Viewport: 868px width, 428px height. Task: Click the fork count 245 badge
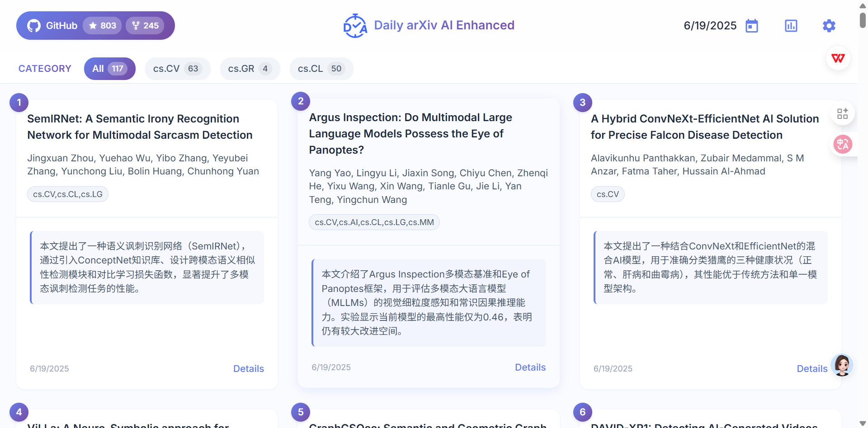coord(145,25)
